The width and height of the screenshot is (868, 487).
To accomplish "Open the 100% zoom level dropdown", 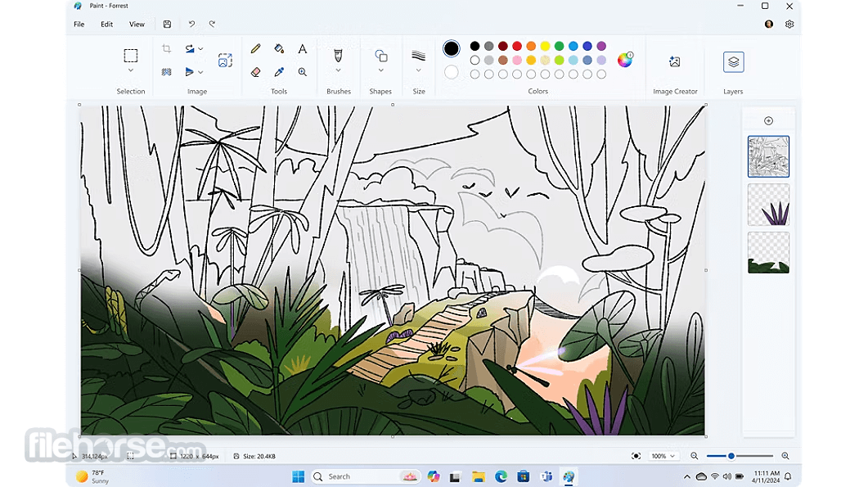I will tap(663, 456).
